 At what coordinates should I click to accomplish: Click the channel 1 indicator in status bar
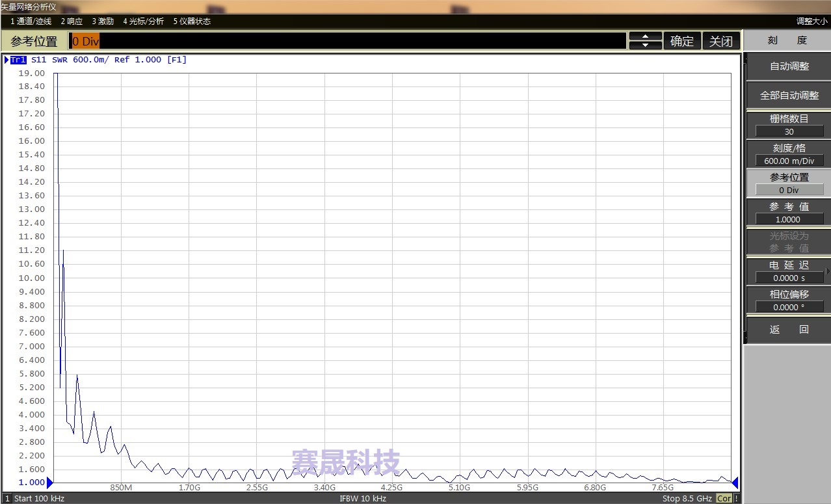(x=7, y=498)
